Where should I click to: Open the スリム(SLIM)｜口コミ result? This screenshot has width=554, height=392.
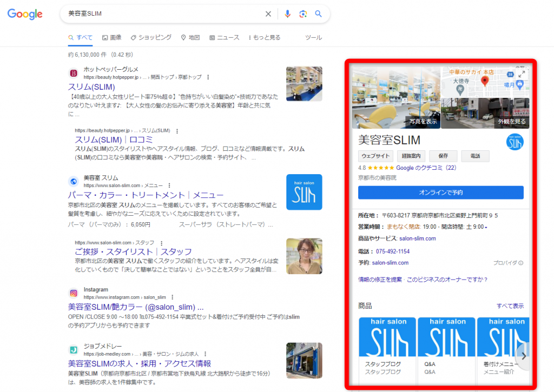[x=114, y=140]
